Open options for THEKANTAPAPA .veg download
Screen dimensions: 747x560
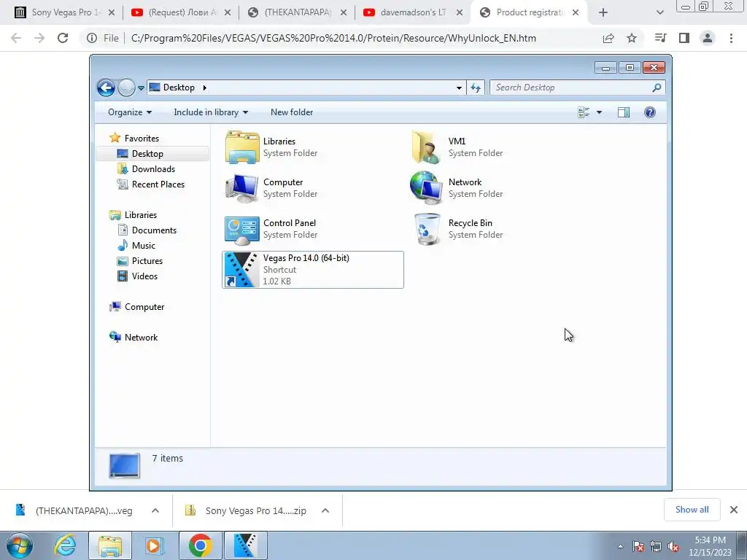[155, 510]
